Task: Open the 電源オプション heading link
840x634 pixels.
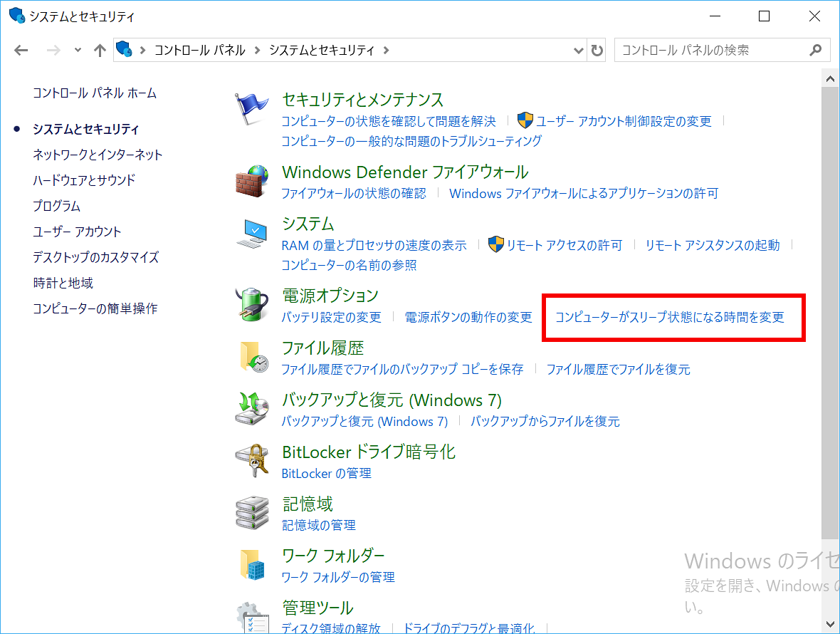Action: pyautogui.click(x=330, y=296)
